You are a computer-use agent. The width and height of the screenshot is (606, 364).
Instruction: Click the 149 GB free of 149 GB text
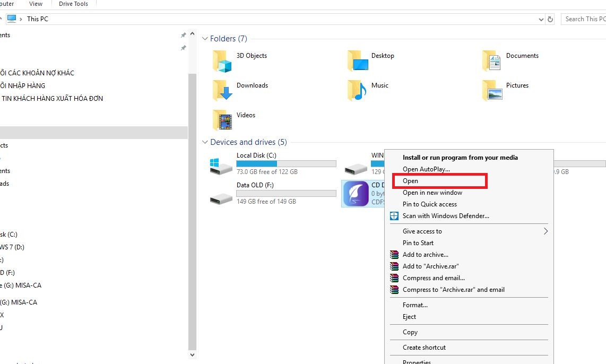tap(266, 202)
